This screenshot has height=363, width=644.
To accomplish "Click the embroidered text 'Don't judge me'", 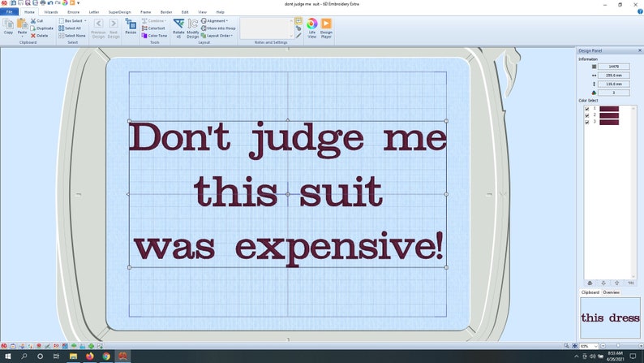I will pyautogui.click(x=287, y=140).
